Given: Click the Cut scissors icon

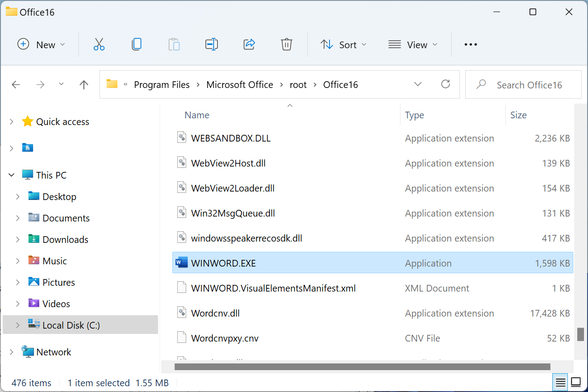Looking at the screenshot, I should tap(99, 44).
